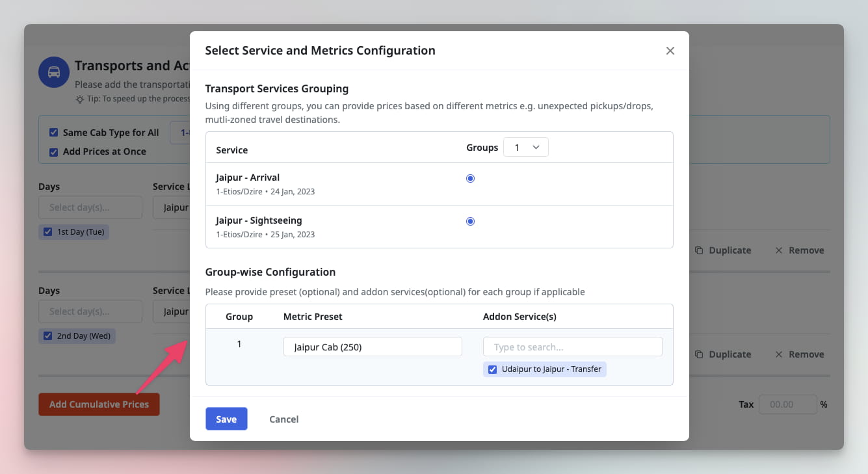The width and height of the screenshot is (868, 474).
Task: Dismiss the configuration modal with its X icon
Action: (x=670, y=50)
